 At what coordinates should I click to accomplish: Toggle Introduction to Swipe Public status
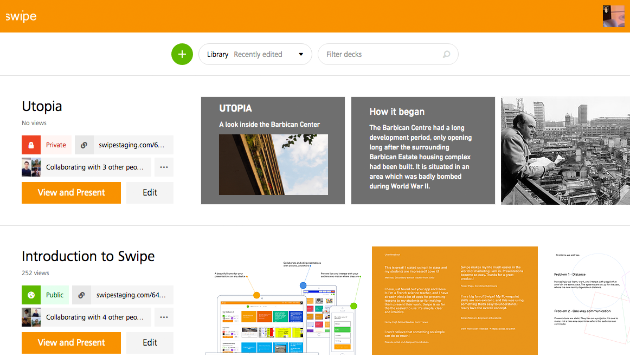[55, 295]
